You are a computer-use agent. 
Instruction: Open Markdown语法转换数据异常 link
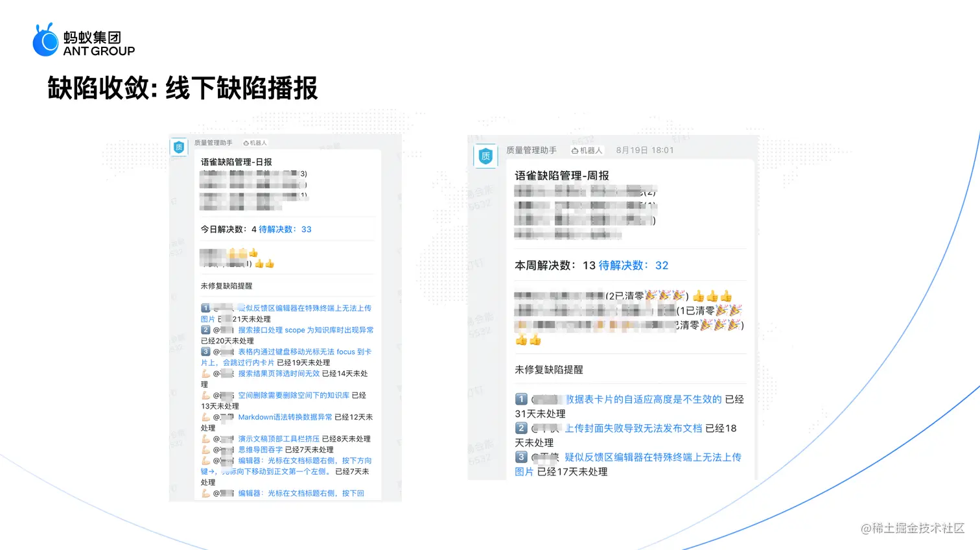[285, 417]
